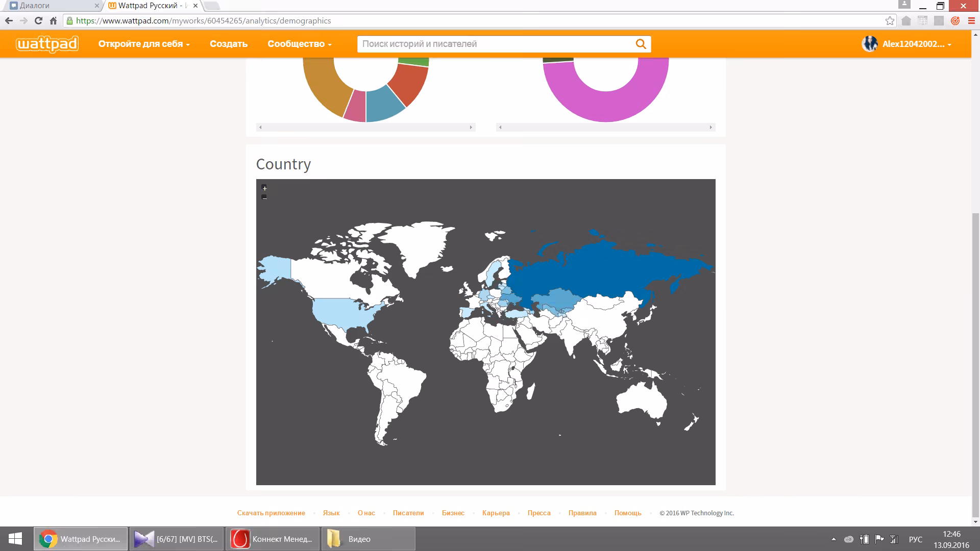Click the Wattpad logo
Screen dimensions: 980x551
[x=47, y=44]
